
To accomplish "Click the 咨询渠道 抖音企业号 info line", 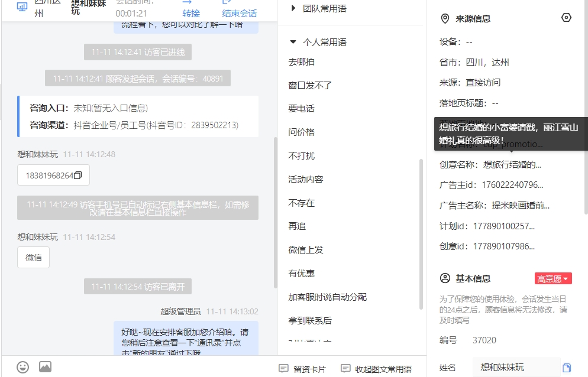I will pos(134,125).
